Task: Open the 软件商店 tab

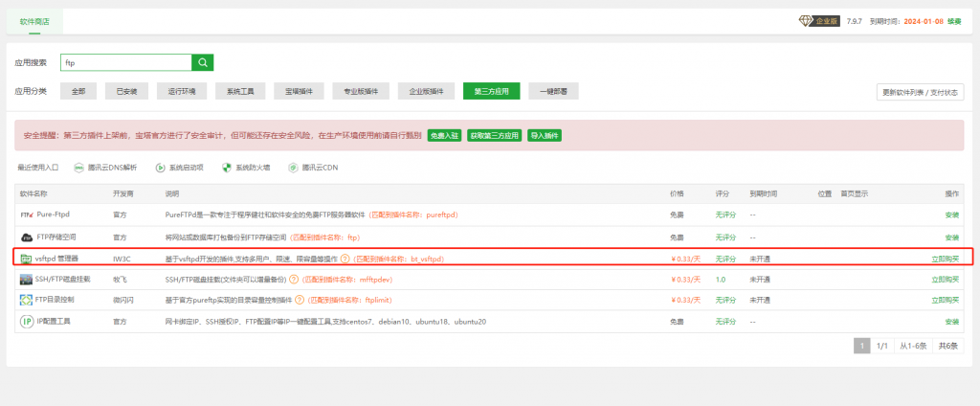Action: coord(34,21)
